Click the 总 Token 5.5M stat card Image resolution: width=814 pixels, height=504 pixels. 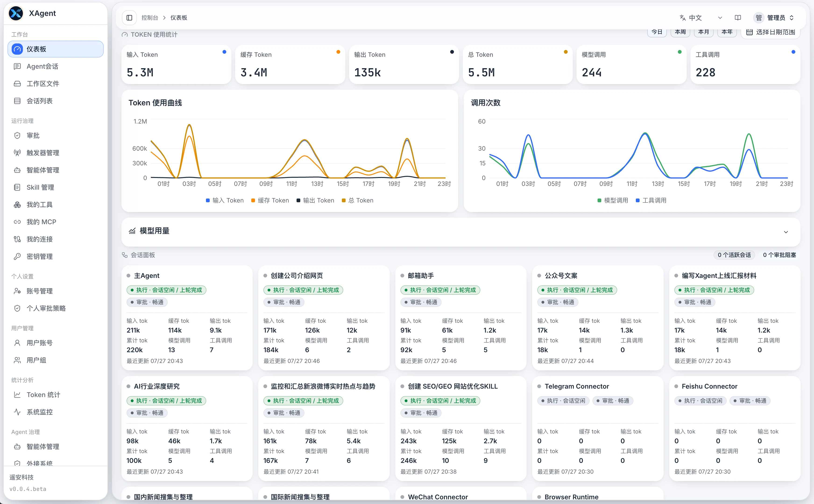(x=517, y=64)
